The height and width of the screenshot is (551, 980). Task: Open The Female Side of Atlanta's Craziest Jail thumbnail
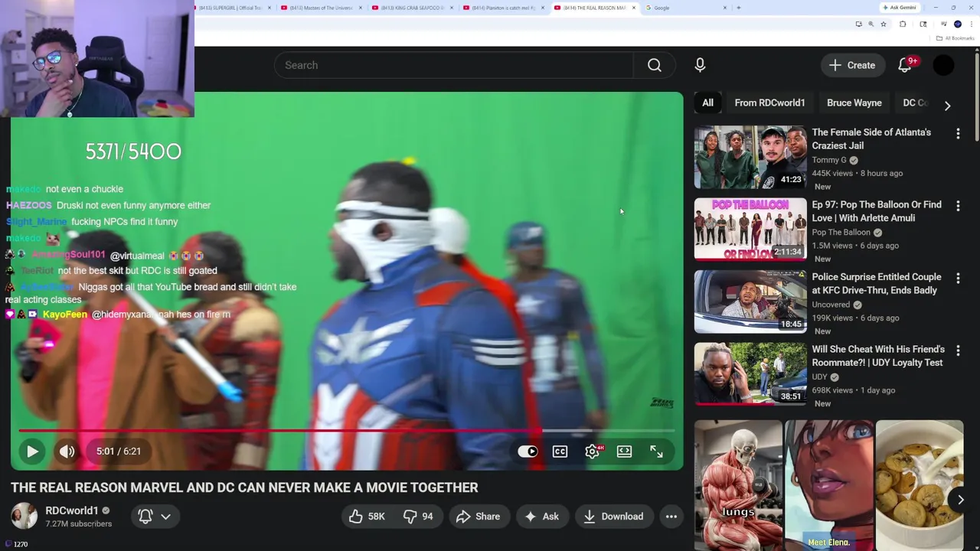tap(750, 157)
